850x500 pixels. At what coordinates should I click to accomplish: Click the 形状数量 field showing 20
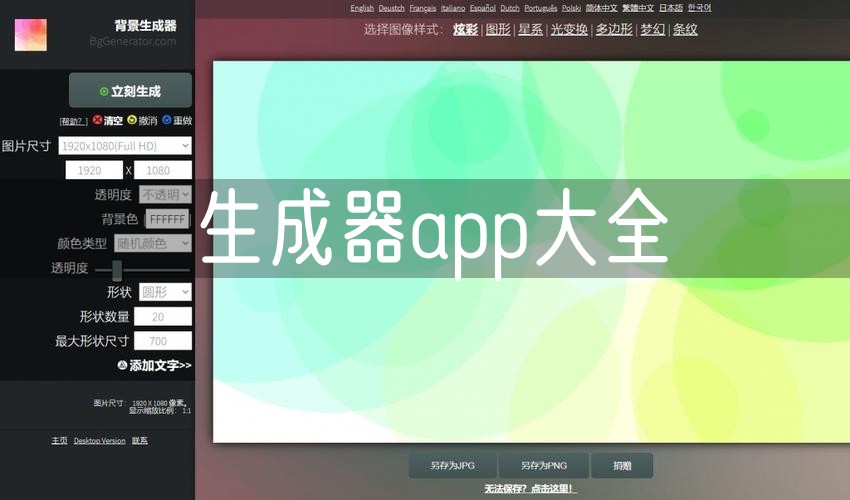click(x=163, y=317)
